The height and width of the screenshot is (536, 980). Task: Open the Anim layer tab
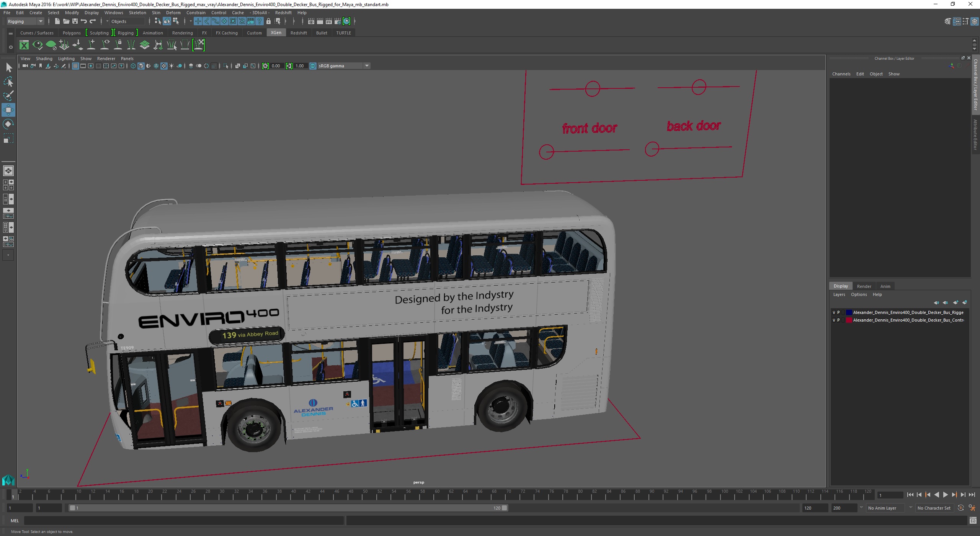pos(885,286)
